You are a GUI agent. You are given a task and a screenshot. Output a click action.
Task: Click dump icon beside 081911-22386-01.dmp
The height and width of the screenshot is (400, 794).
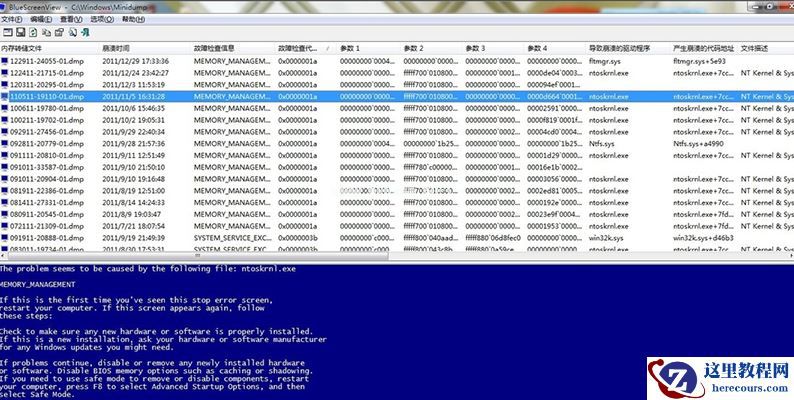(5, 191)
